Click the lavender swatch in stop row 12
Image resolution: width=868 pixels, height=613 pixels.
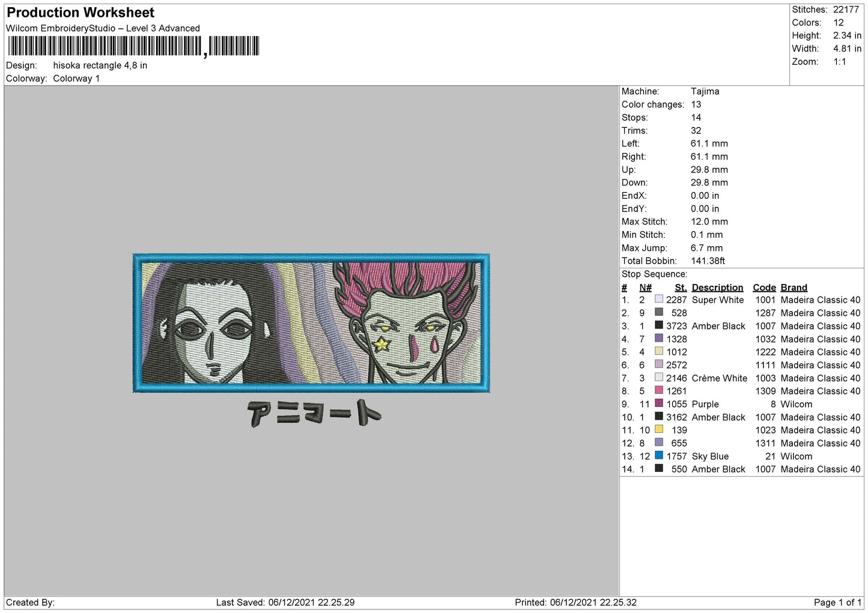659,442
